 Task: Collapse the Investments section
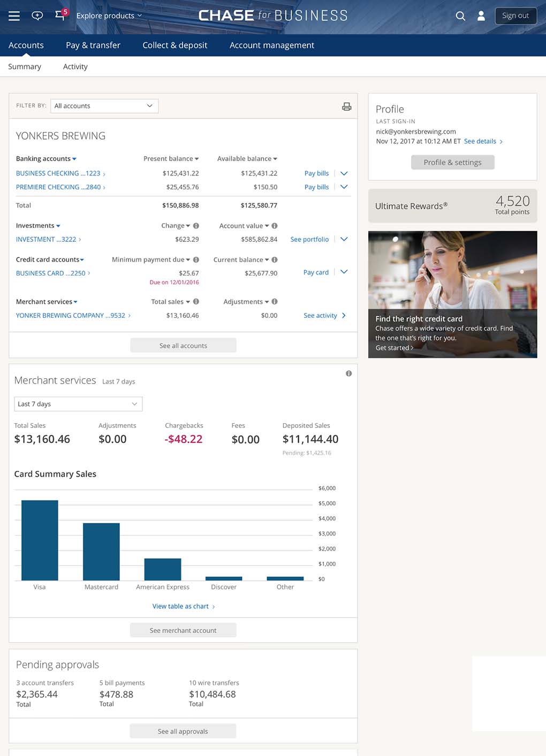coord(38,226)
